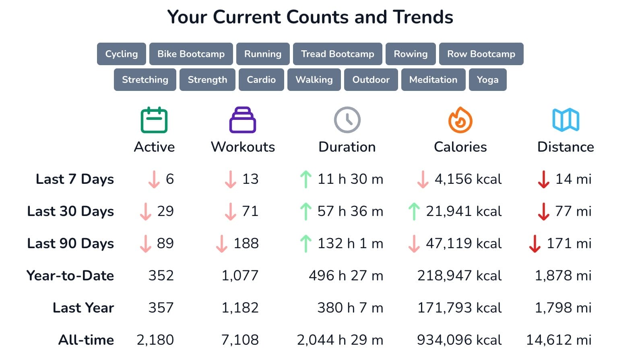Click the green calendar Active icon

point(154,120)
